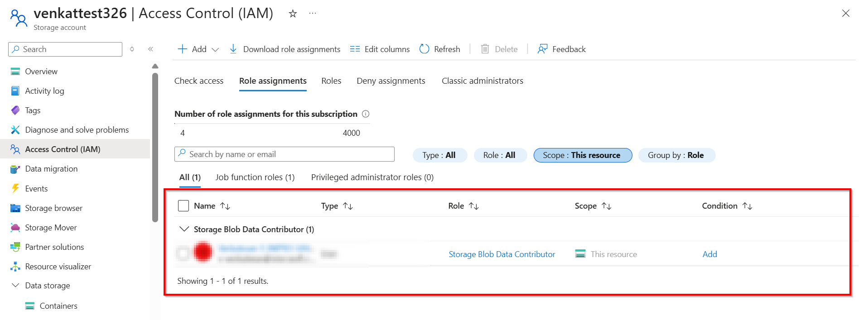This screenshot has width=868, height=320.
Task: Collapse the sidebar menu with double chevron
Action: click(150, 49)
